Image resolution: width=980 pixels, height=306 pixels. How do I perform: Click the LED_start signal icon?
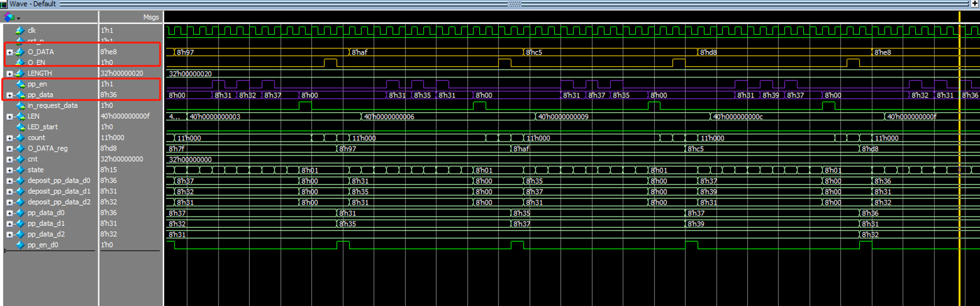click(20, 127)
